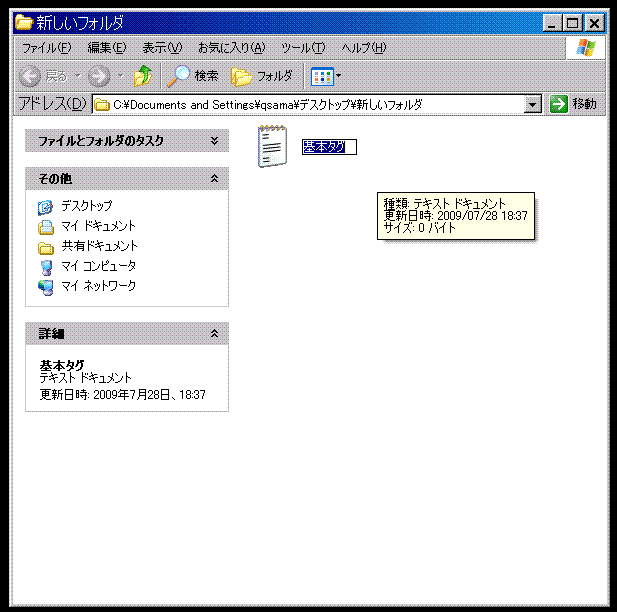Open the 表示(V) menu
The width and height of the screenshot is (617, 612).
(162, 48)
